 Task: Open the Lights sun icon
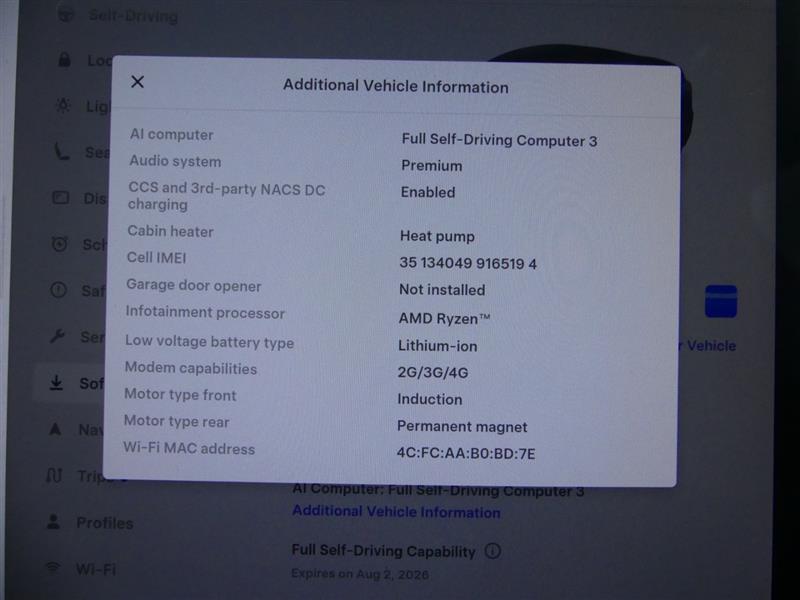point(63,105)
